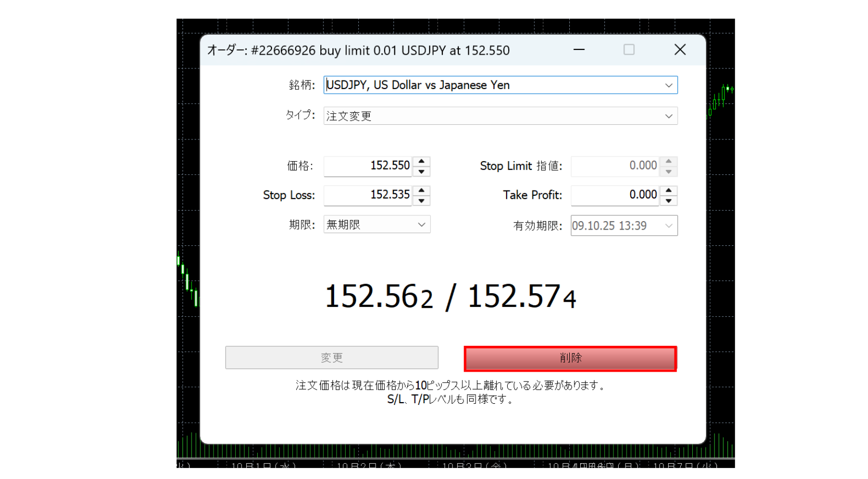868x479 pixels.
Task: Increase 価格 price with up arrow
Action: pyautogui.click(x=421, y=162)
